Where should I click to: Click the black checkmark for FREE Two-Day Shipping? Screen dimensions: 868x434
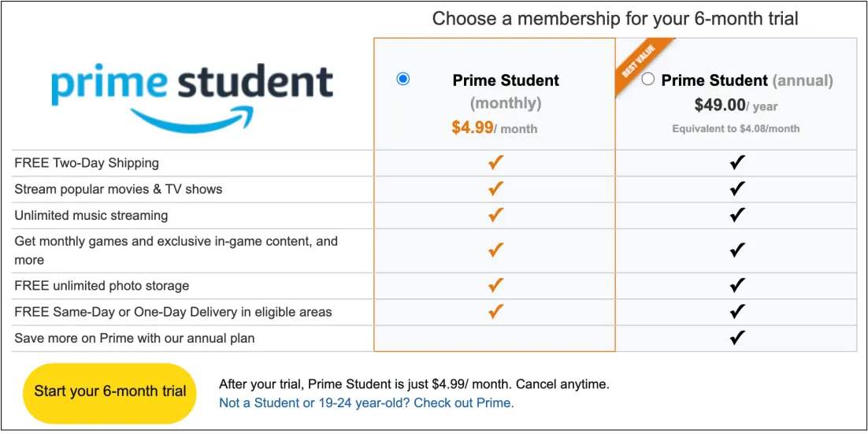point(736,163)
